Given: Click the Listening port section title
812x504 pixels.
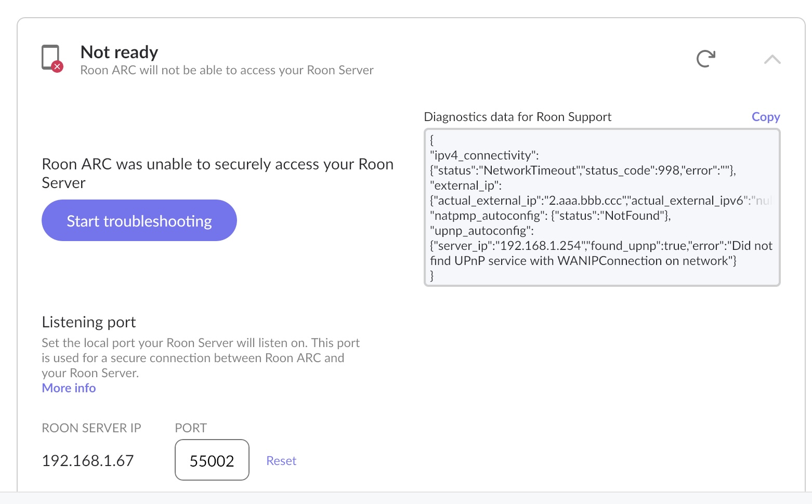Looking at the screenshot, I should coord(89,322).
